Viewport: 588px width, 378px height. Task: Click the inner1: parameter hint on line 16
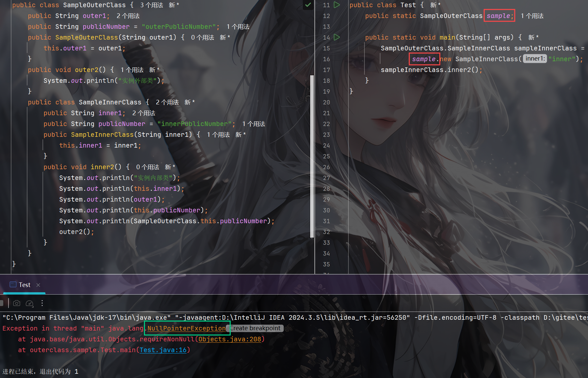point(535,59)
